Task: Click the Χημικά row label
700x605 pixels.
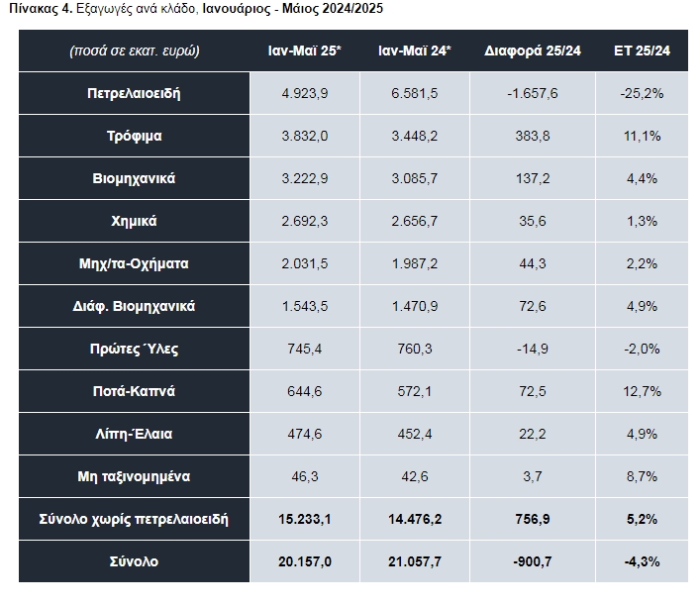Action: [x=134, y=221]
